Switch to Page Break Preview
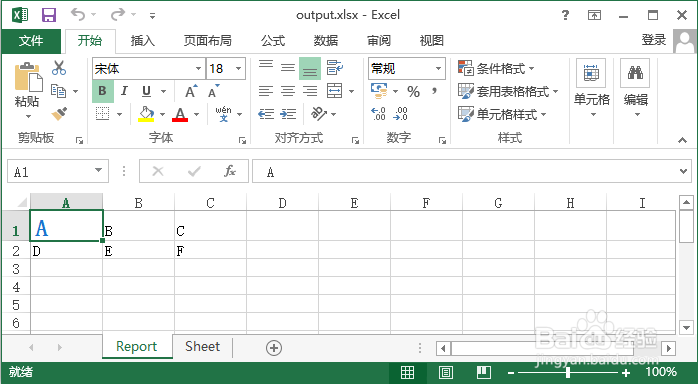This screenshot has width=698, height=384. [x=483, y=372]
